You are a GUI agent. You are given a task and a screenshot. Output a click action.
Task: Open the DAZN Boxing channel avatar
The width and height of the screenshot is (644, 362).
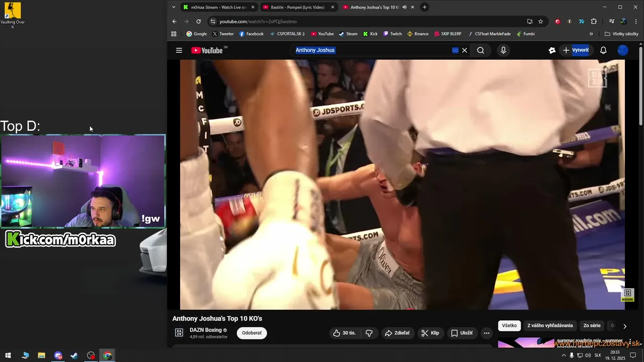[x=179, y=332]
